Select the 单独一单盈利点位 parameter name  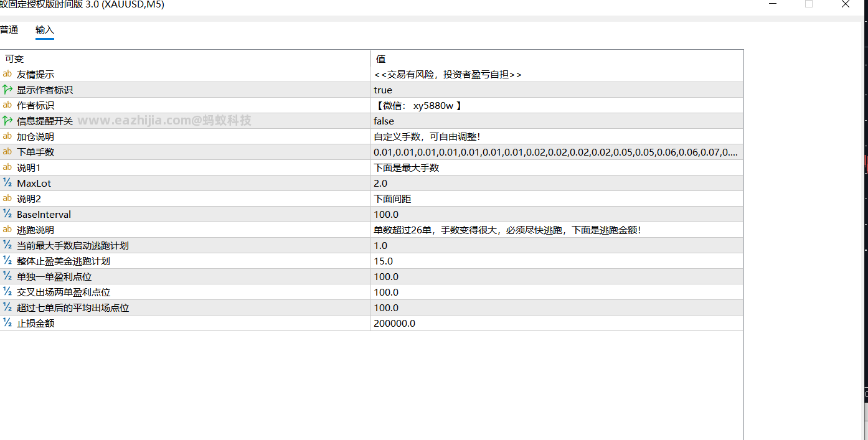(54, 276)
